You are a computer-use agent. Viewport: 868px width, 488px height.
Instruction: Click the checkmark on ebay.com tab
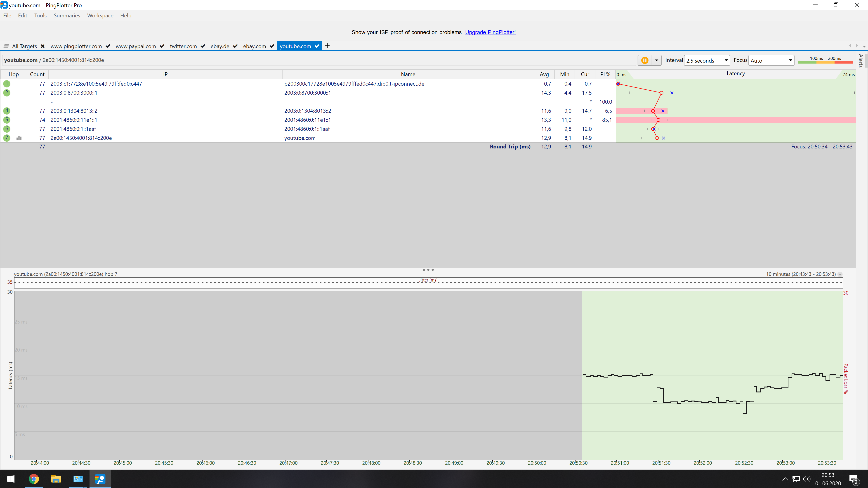coord(272,46)
